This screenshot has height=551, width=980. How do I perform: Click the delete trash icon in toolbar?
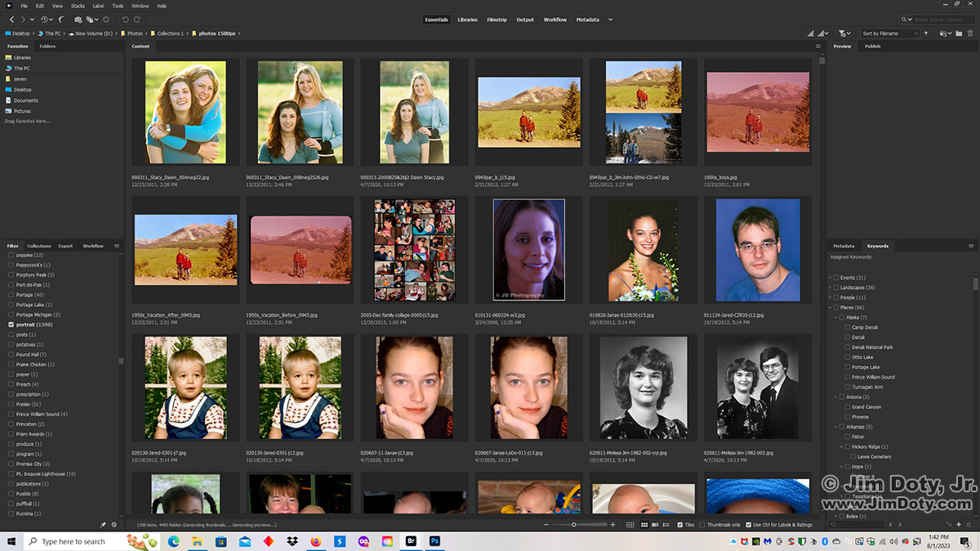coord(970,33)
